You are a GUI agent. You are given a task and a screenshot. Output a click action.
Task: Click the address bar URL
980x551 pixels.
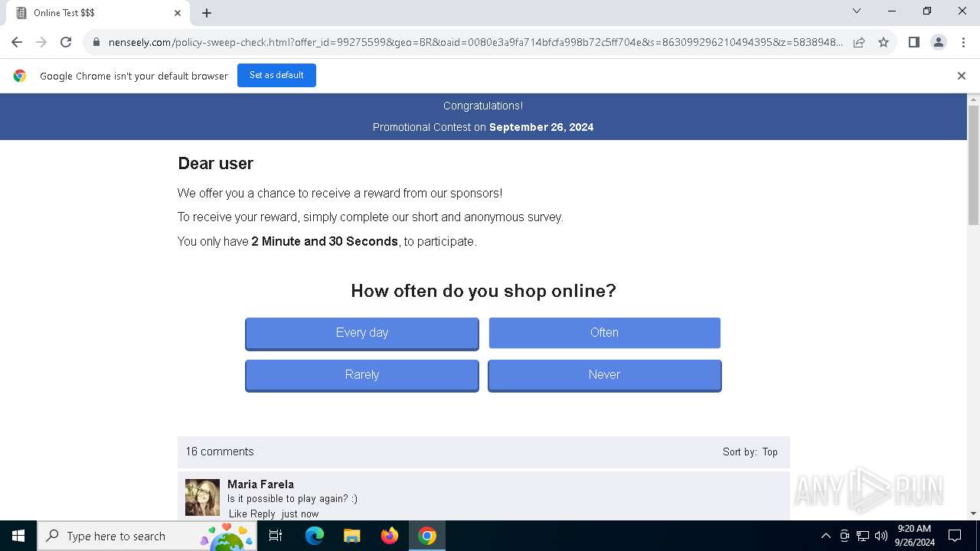coord(475,42)
